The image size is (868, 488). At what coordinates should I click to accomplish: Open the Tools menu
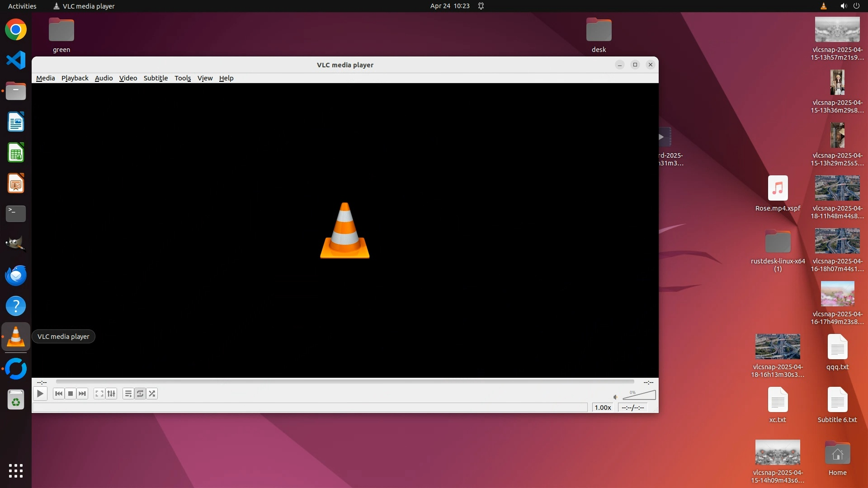[183, 78]
